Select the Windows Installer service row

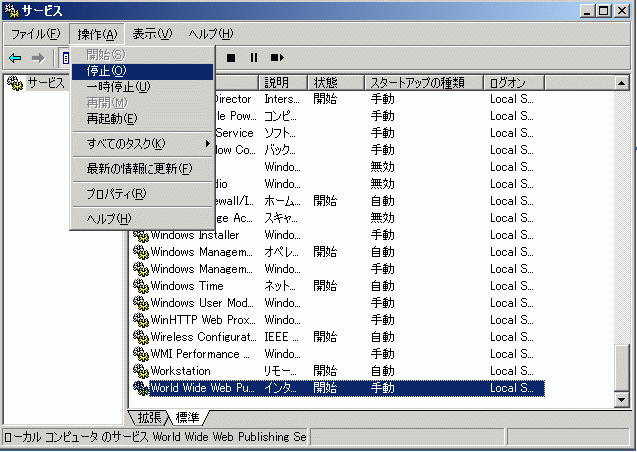[x=338, y=235]
